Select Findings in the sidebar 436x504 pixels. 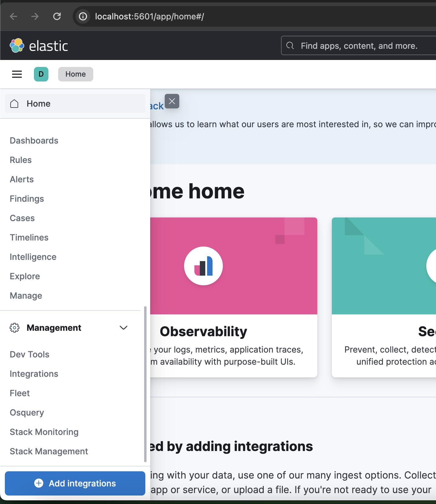(27, 199)
